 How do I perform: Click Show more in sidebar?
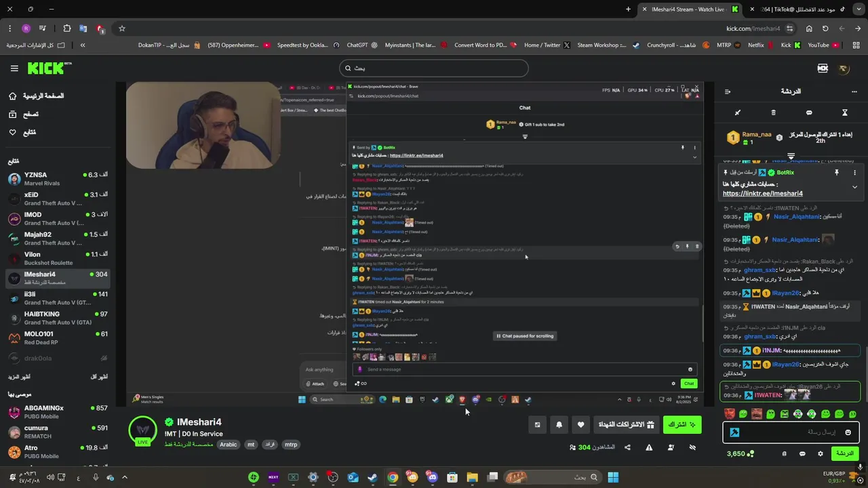pos(19,377)
